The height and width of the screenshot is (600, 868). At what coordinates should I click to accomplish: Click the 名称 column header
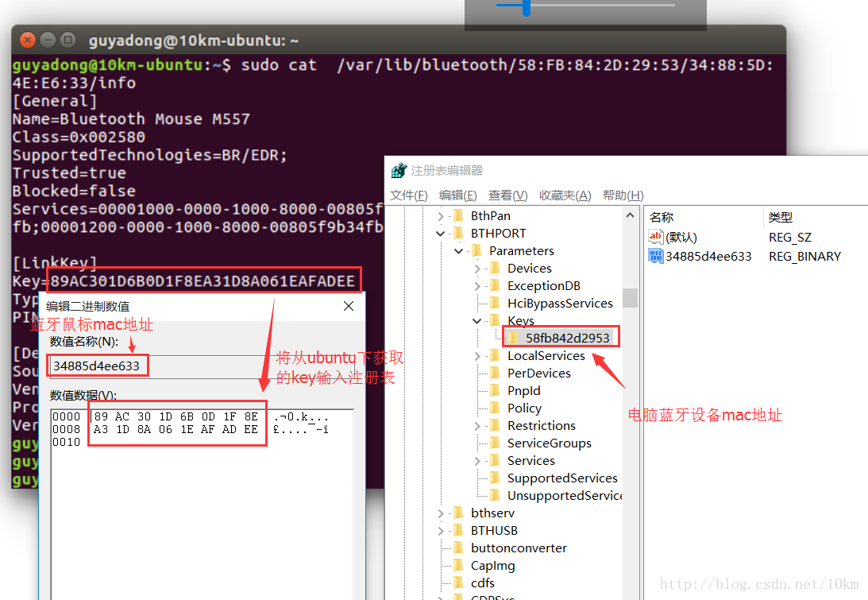coord(662,217)
